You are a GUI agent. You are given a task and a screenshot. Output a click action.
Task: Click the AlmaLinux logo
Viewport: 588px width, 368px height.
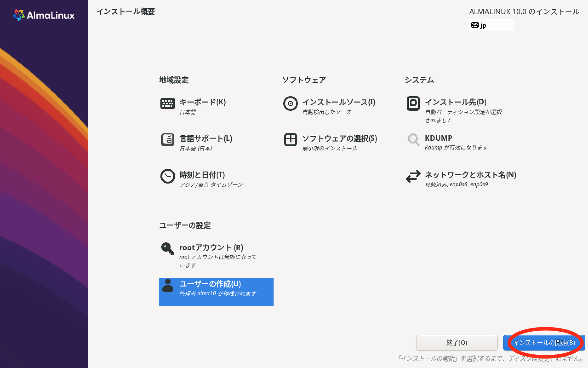pos(44,15)
